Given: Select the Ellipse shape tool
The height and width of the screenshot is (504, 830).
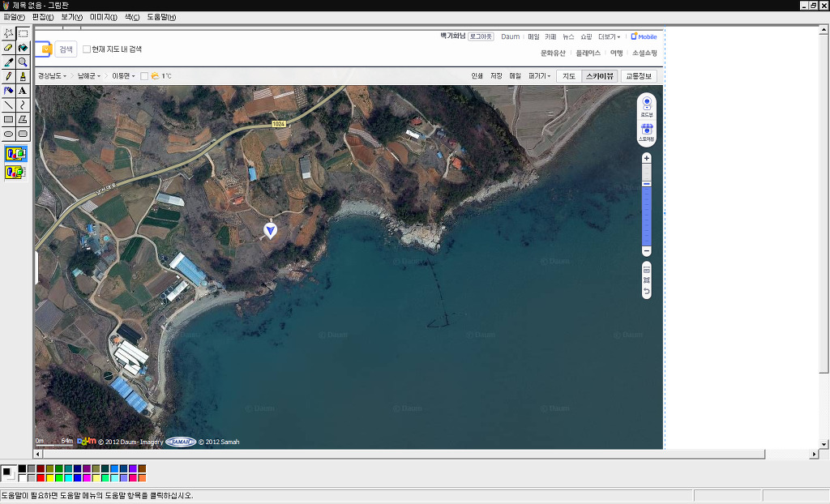Looking at the screenshot, I should coord(8,134).
